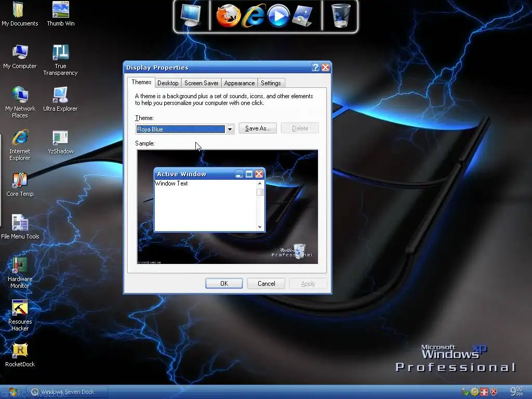Open Internet Explorer desktop shortcut
532x399 pixels.
(20, 145)
